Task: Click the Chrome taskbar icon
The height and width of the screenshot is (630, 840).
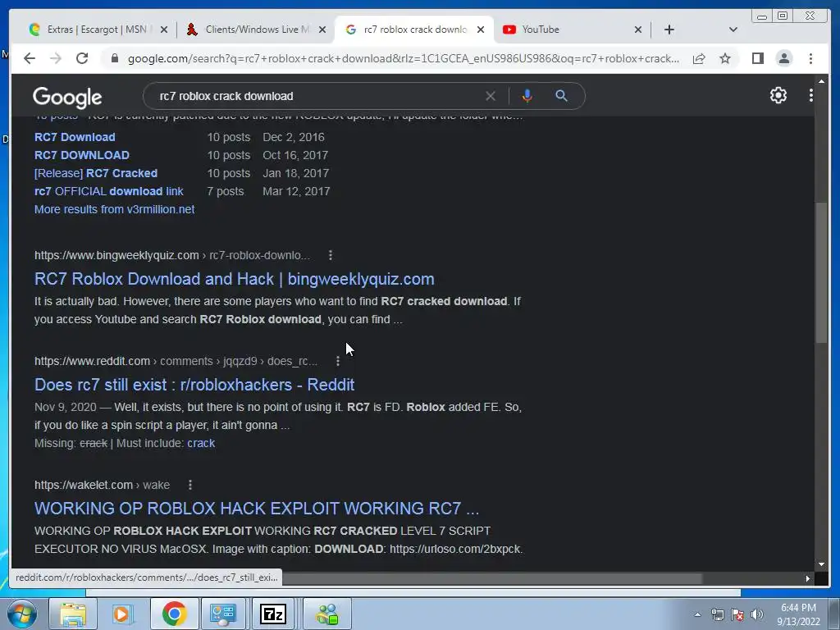Action: coord(174,614)
